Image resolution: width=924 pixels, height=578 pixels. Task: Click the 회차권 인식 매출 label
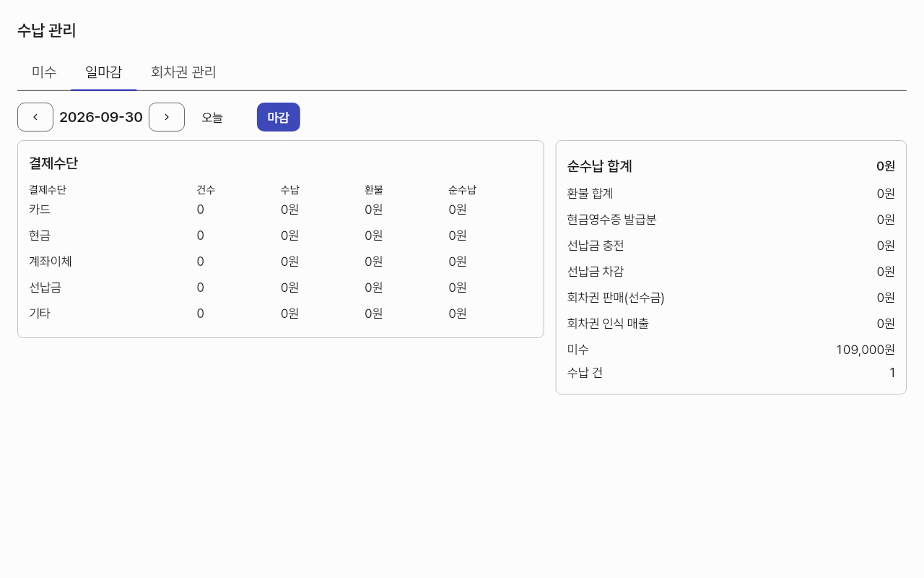[608, 324]
